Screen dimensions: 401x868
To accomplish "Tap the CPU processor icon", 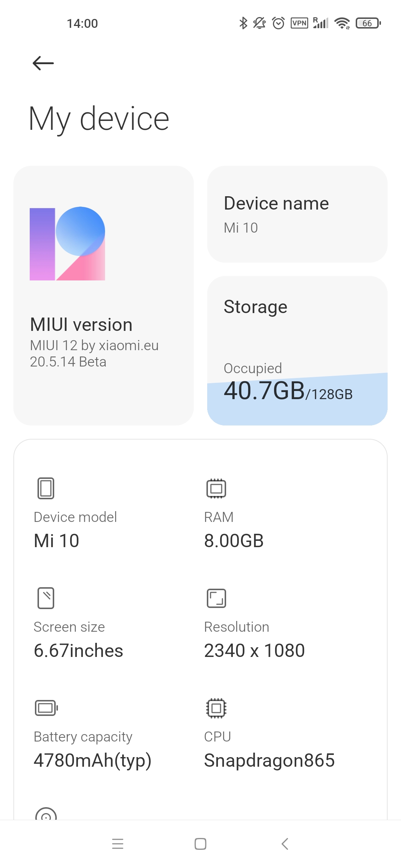I will [216, 708].
